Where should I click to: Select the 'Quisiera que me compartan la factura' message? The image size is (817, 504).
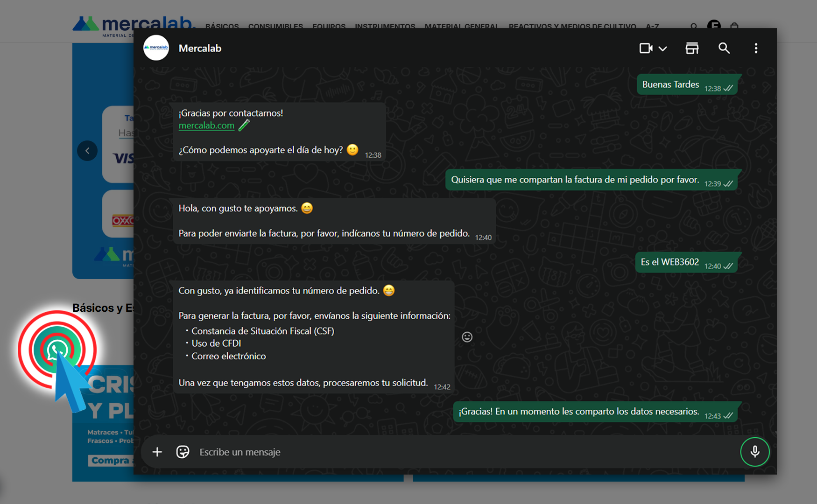pyautogui.click(x=592, y=180)
